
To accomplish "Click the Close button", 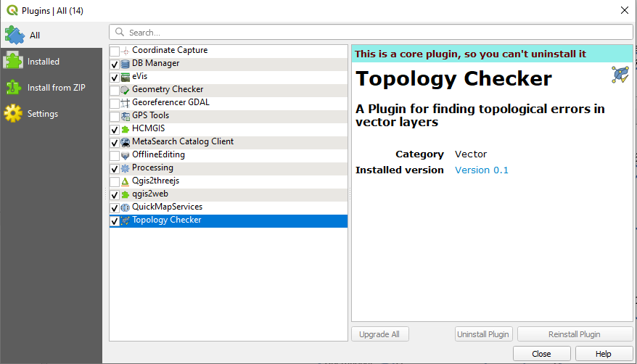I will click(541, 353).
